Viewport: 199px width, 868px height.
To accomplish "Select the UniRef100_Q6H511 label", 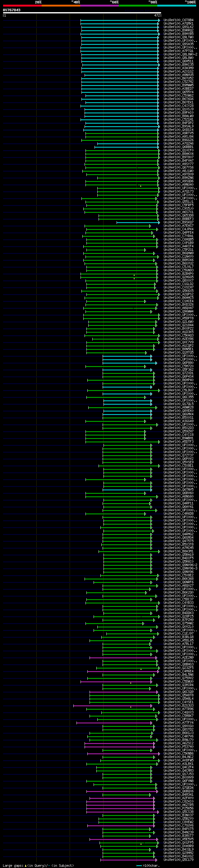I will click(x=178, y=61).
